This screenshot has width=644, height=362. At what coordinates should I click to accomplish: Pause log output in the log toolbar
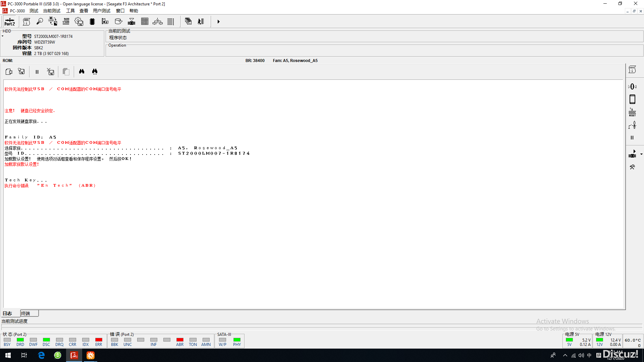[37, 72]
